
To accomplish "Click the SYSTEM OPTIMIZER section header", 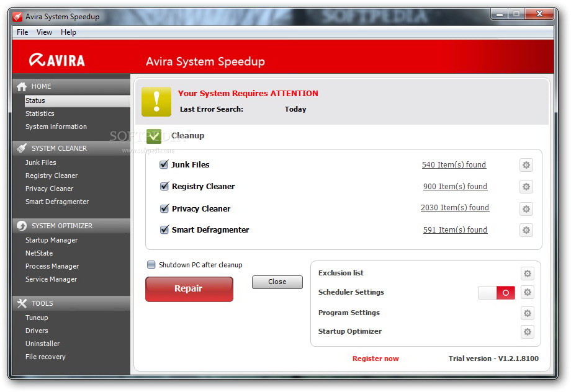I will coord(71,226).
